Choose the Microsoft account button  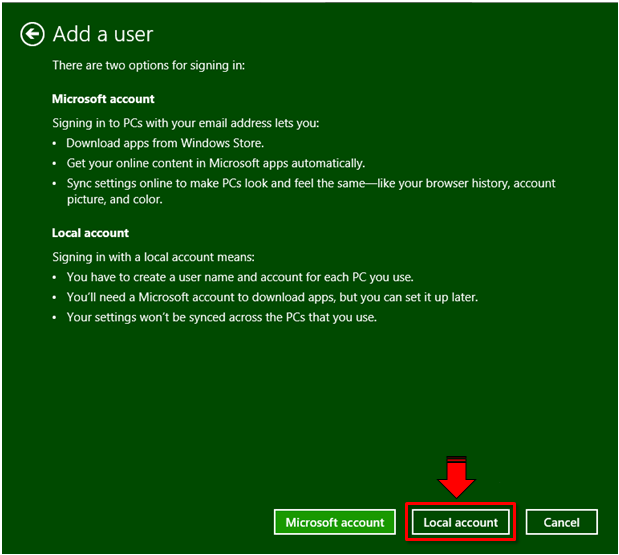click(x=334, y=522)
